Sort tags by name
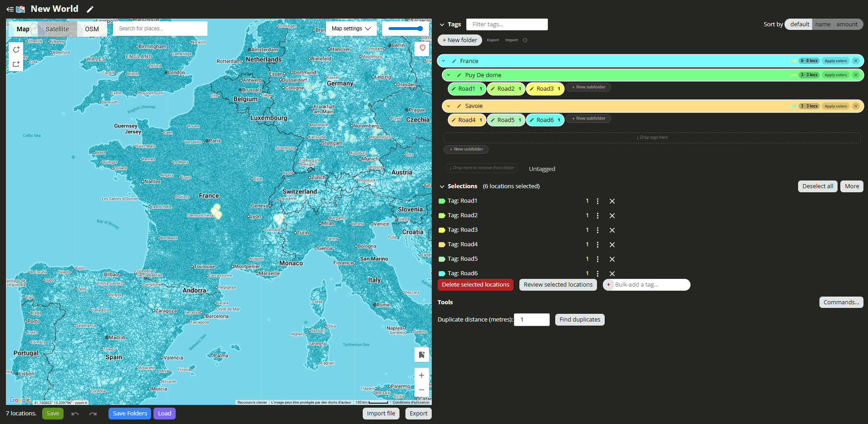 point(823,24)
